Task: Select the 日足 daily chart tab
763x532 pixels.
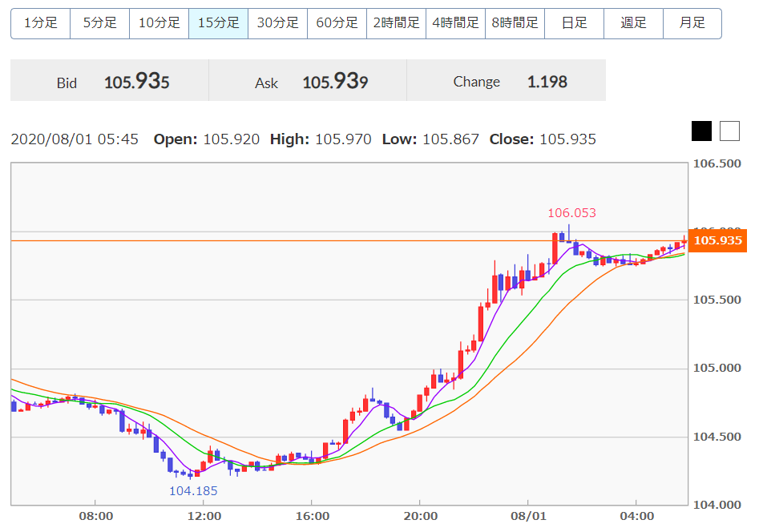Action: (x=574, y=23)
